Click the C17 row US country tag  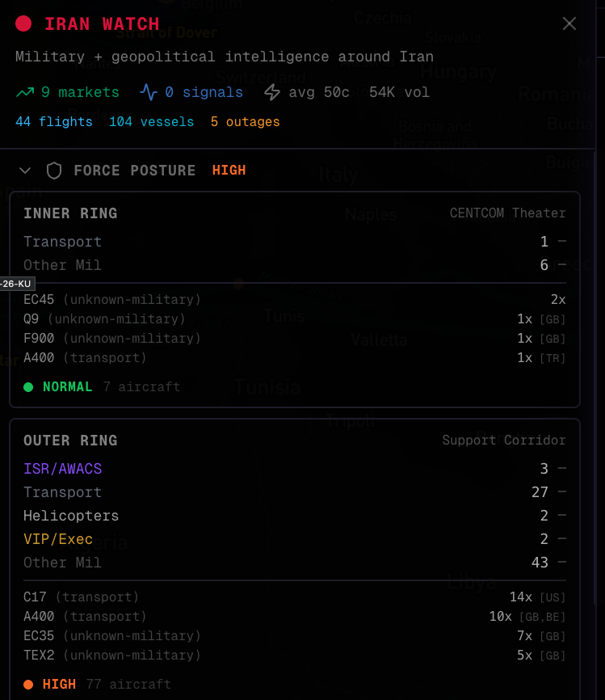tap(552, 598)
